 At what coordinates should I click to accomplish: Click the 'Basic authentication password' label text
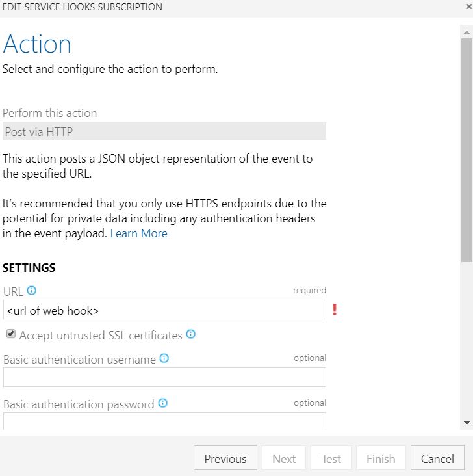pyautogui.click(x=79, y=404)
